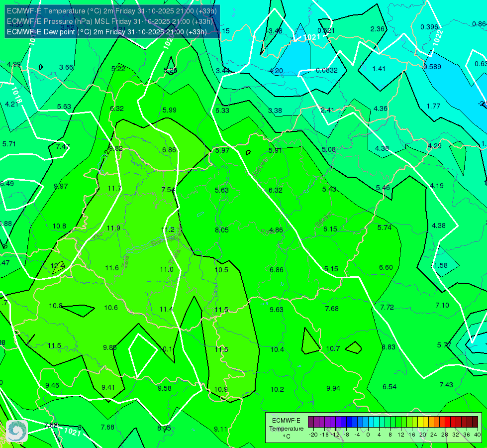Click the 10.6 temperature value
This screenshot has height=448, width=487.
(111, 308)
